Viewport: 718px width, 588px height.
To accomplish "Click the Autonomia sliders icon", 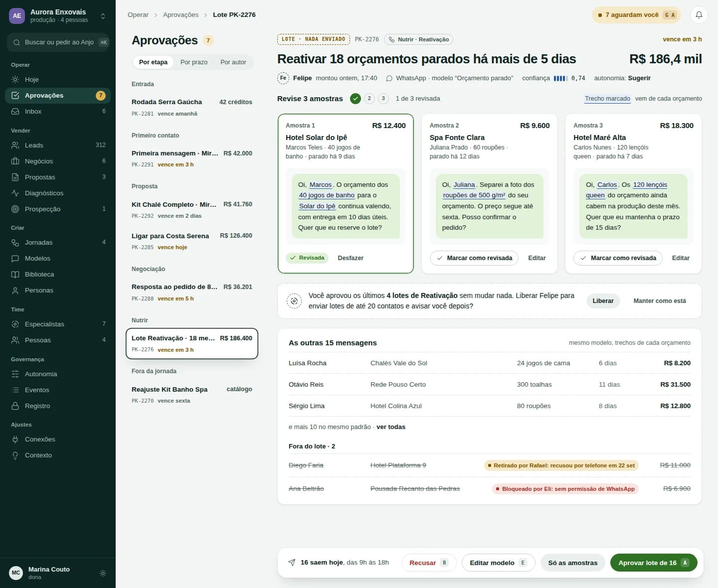I will 15,374.
